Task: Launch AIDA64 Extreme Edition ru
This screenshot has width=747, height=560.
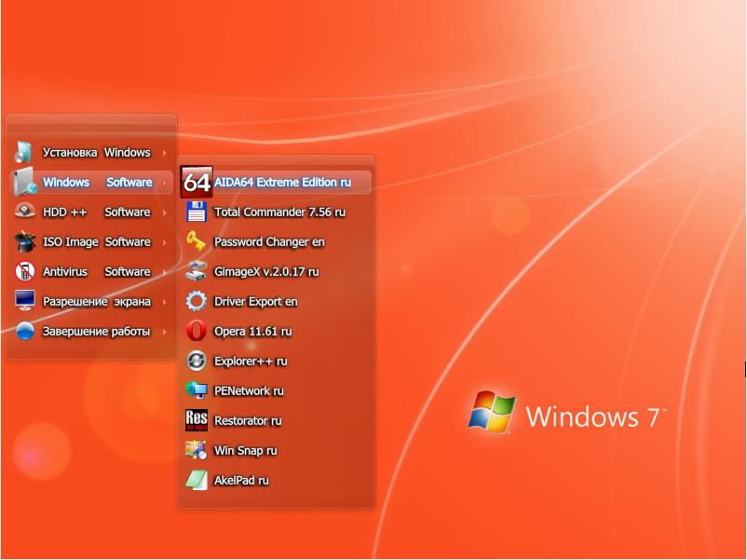Action: point(276,182)
